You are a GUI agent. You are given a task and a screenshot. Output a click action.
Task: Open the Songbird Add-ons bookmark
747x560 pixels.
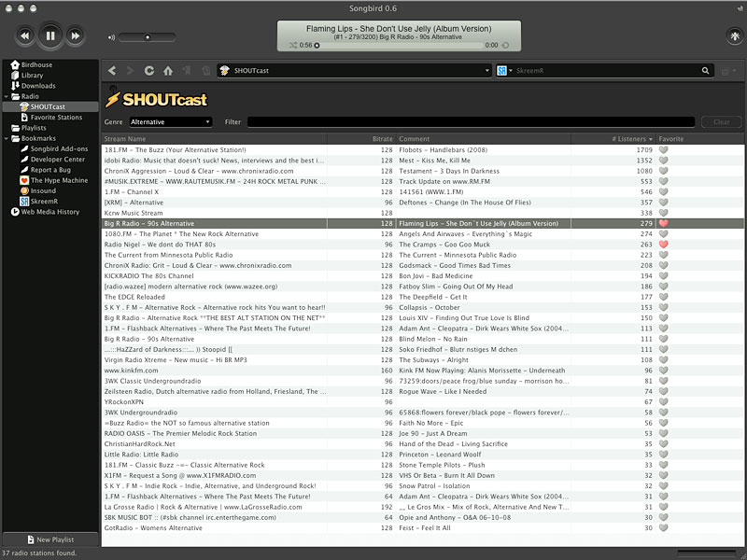59,148
